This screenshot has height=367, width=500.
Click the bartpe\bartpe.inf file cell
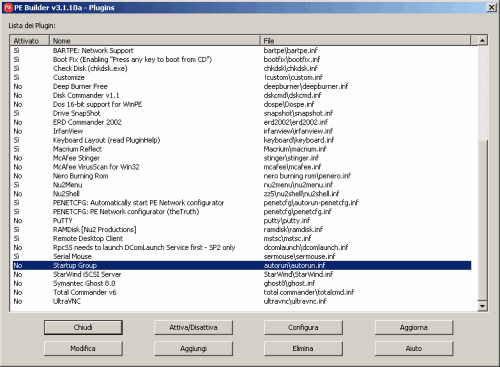click(290, 50)
